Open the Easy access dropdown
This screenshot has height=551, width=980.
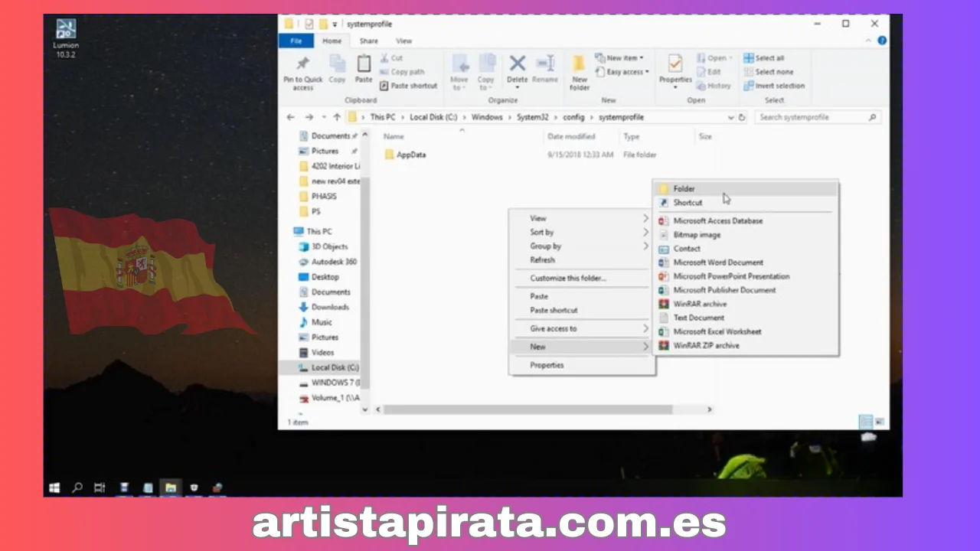622,72
